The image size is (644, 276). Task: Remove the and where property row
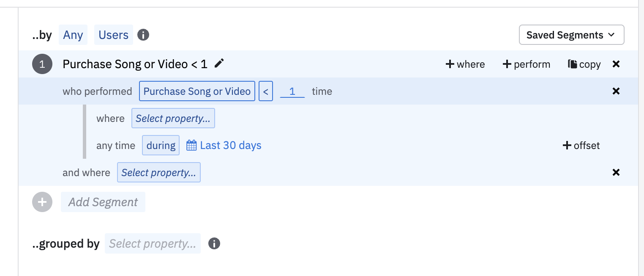pos(616,173)
